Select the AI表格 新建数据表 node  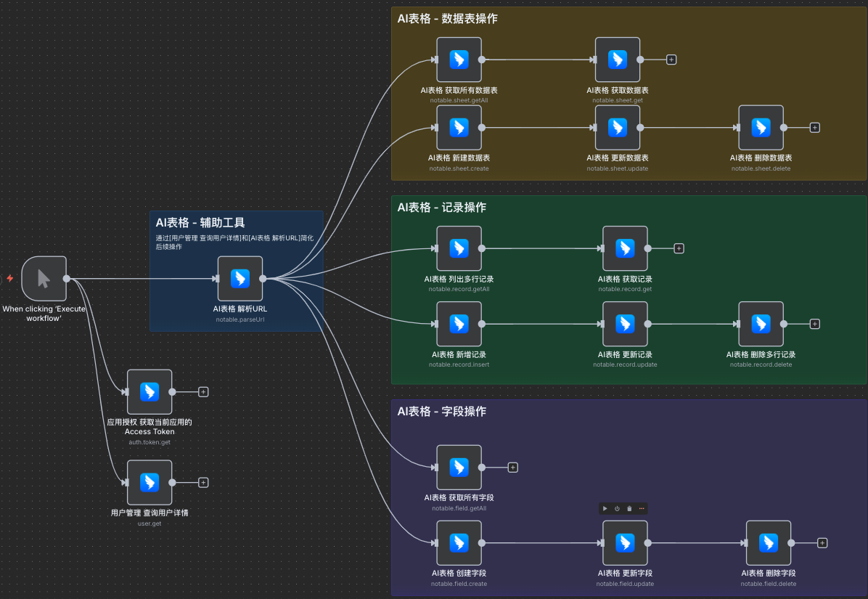point(459,127)
